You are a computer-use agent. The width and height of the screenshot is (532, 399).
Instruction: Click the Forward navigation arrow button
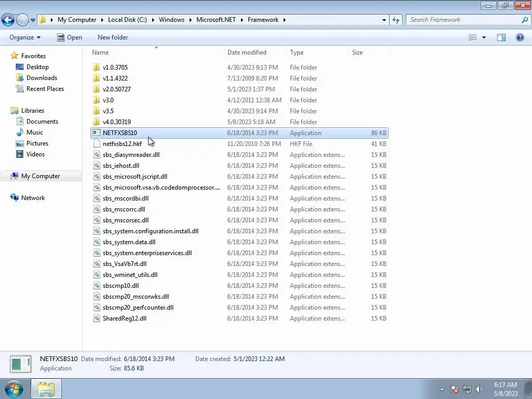(22, 20)
